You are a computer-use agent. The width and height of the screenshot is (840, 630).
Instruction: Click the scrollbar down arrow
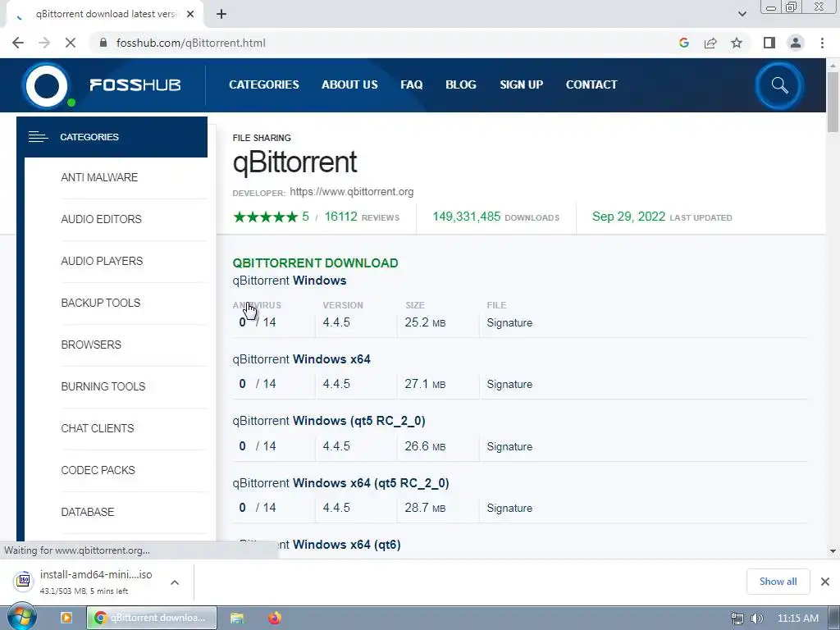pyautogui.click(x=833, y=550)
